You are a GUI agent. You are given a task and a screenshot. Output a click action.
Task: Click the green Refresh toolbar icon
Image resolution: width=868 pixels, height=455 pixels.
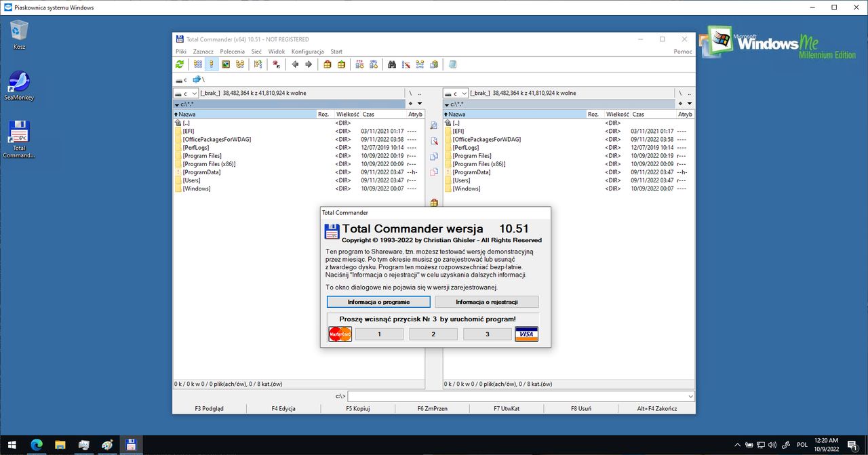(x=179, y=64)
